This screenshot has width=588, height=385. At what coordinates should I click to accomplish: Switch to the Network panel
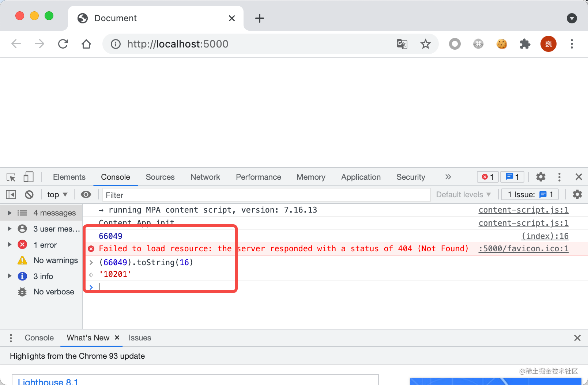205,177
